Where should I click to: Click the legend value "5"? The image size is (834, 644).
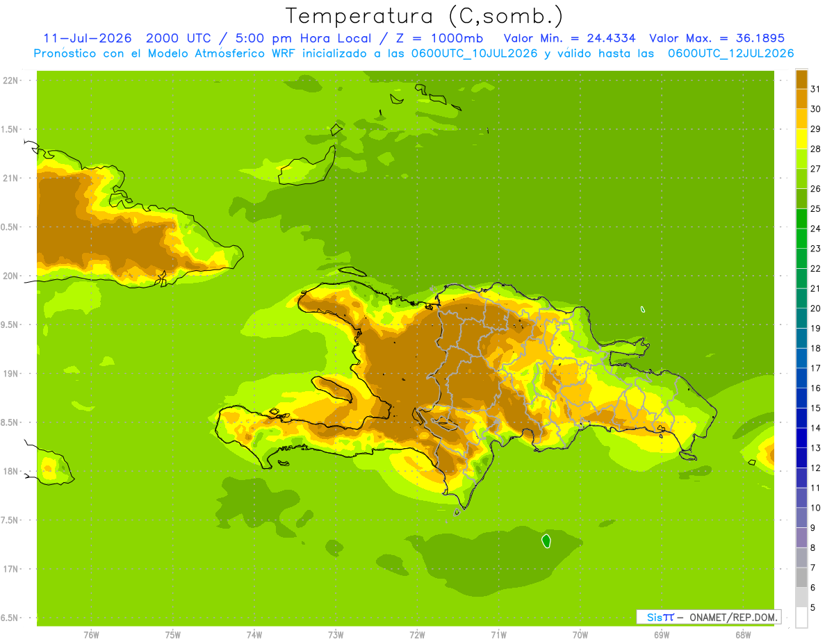click(x=813, y=607)
